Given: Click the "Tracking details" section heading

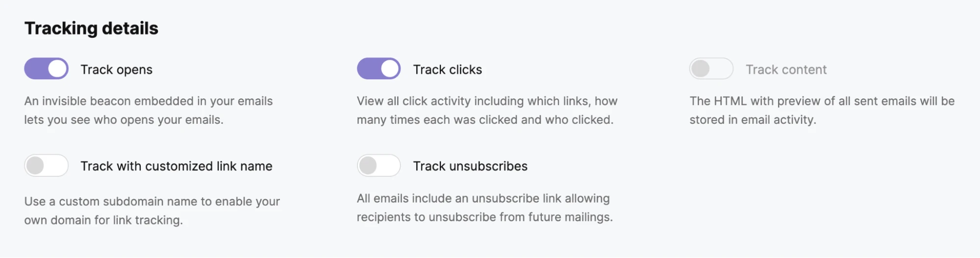Looking at the screenshot, I should point(91,28).
